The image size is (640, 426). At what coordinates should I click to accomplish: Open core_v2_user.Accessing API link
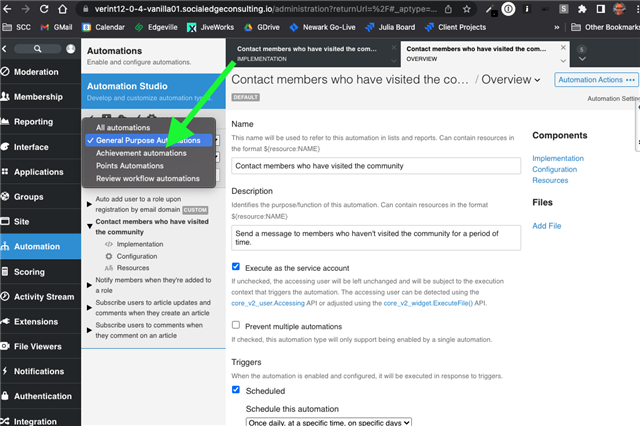coord(268,303)
